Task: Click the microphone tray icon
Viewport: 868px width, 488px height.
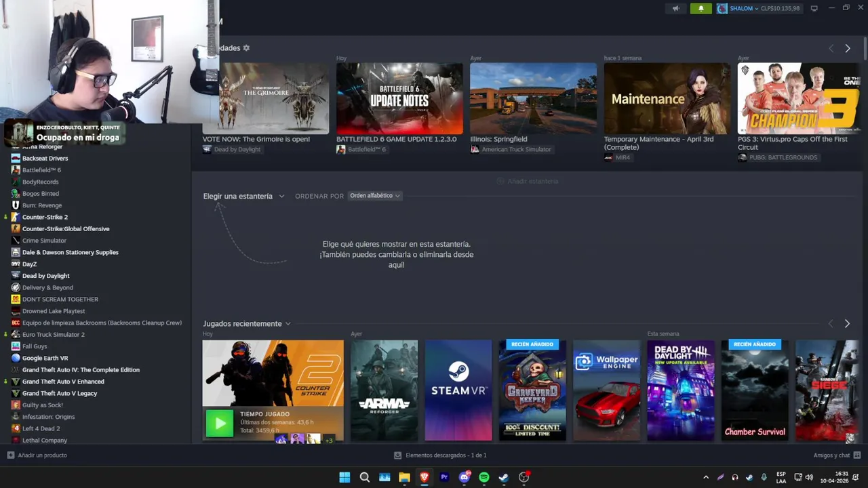Action: pos(764,477)
